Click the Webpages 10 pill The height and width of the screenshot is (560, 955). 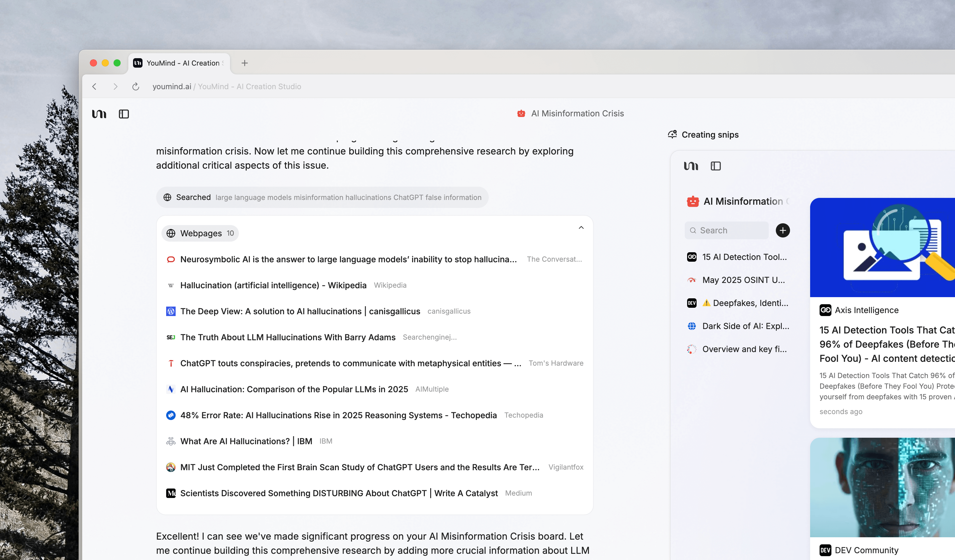pyautogui.click(x=200, y=233)
